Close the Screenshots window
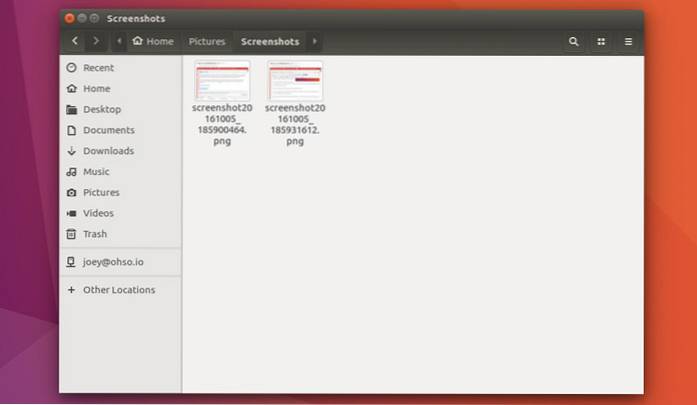The width and height of the screenshot is (697, 405). pyautogui.click(x=69, y=18)
